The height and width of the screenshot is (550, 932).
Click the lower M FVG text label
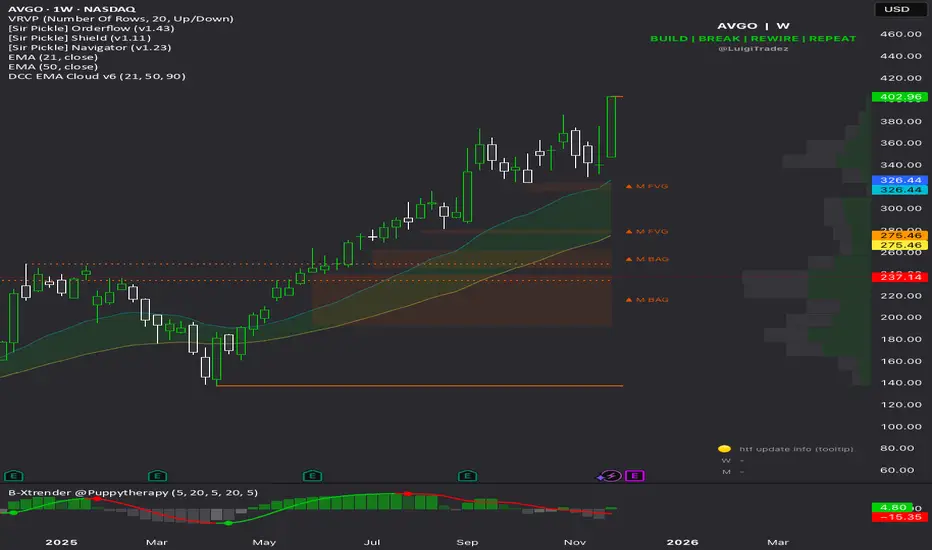652,231
